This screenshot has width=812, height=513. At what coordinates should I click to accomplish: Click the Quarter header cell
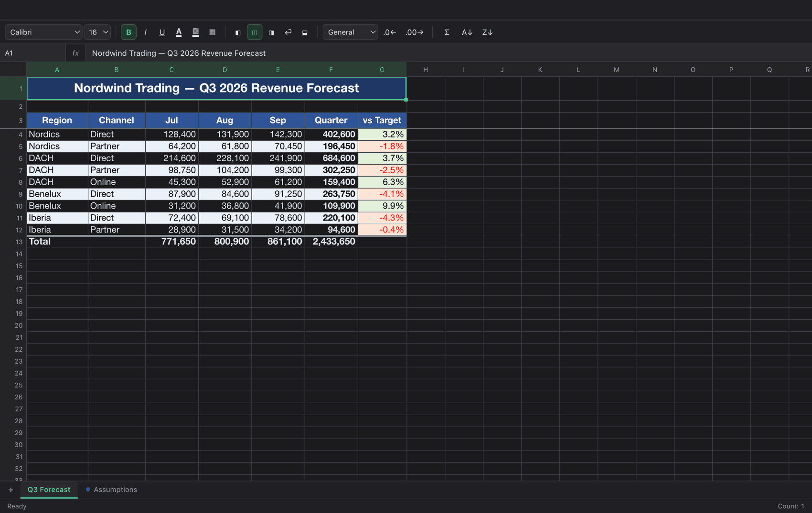331,120
